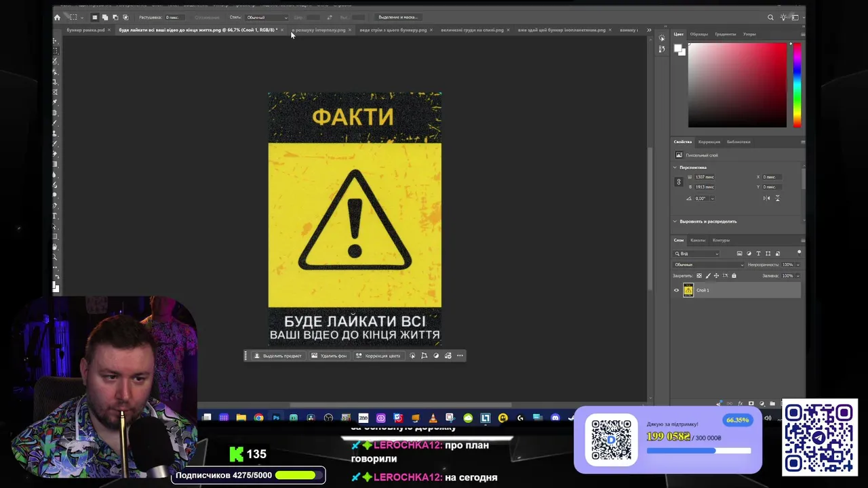Toggle lock image pixels (brush) icon
This screenshot has width=868, height=488.
(708, 276)
